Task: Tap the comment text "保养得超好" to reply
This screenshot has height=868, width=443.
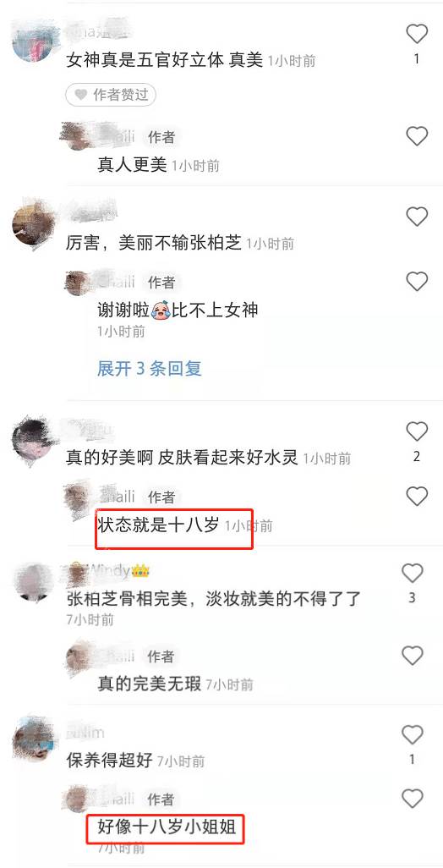Action: tap(110, 760)
